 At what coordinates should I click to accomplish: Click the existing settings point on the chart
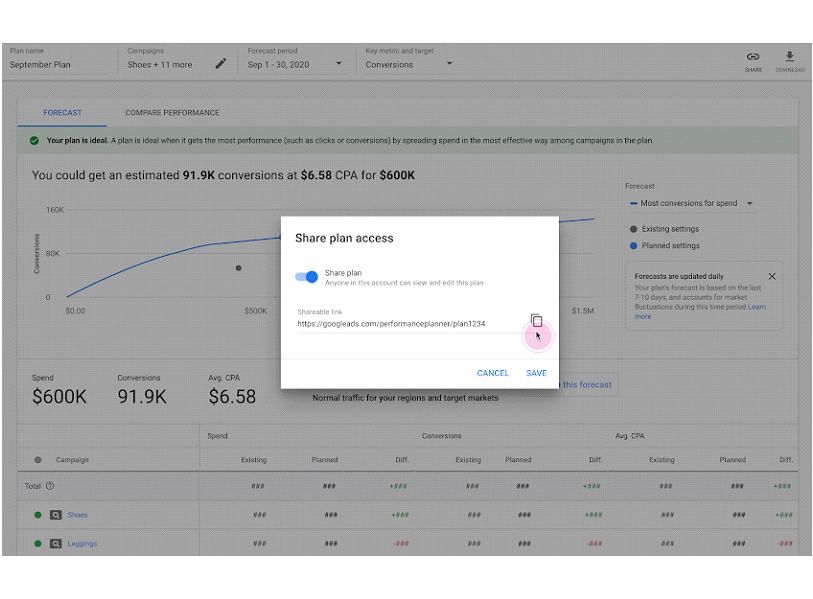(239, 268)
